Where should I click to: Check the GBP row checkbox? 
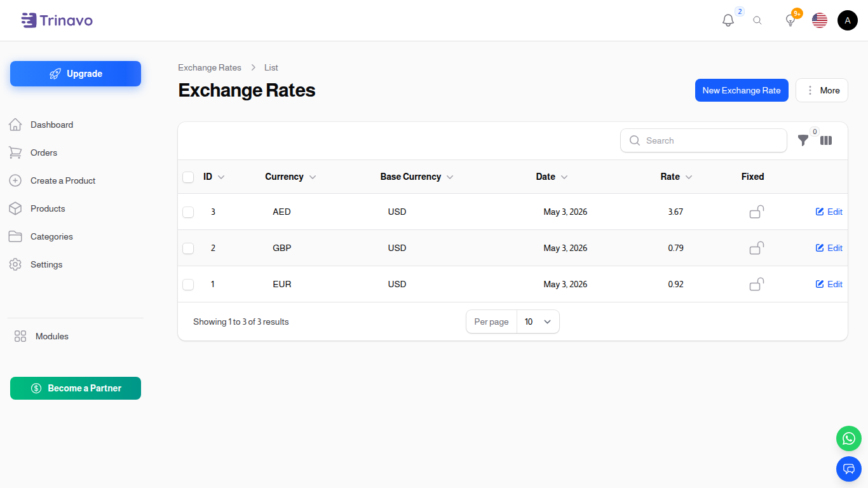[x=188, y=248]
